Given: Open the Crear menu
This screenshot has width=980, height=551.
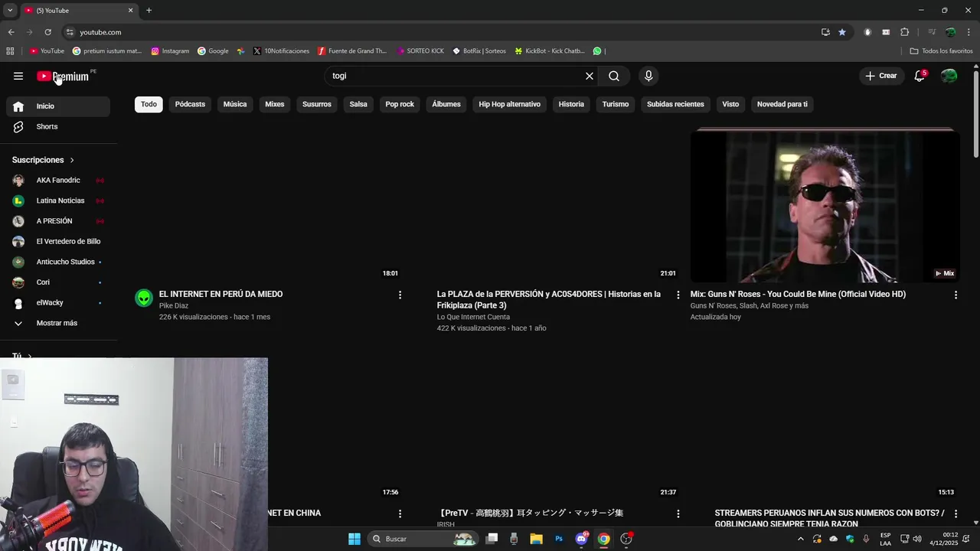Looking at the screenshot, I should [x=881, y=76].
